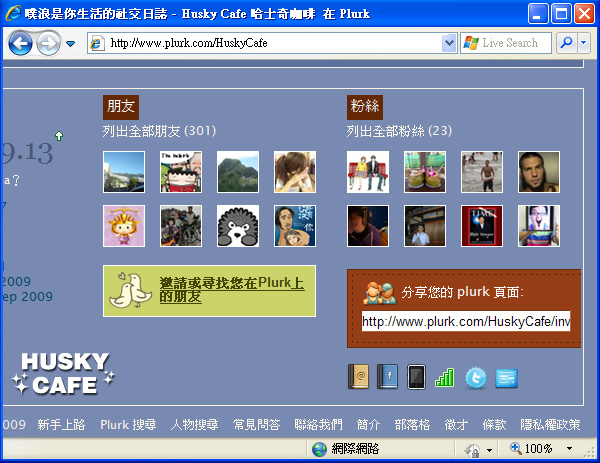600x463 pixels.
Task: Click the mobile phone icon
Action: [416, 377]
